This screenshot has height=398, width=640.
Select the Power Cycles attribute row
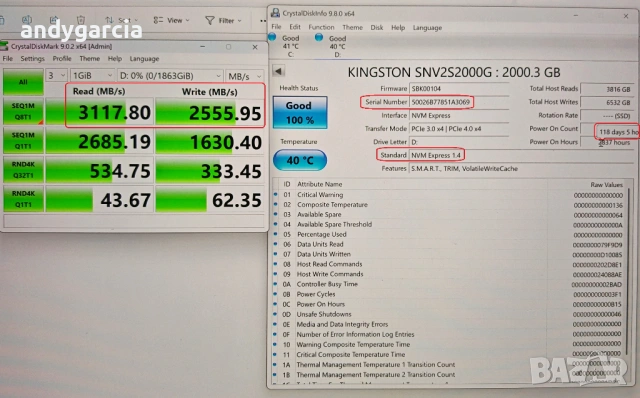(449, 294)
